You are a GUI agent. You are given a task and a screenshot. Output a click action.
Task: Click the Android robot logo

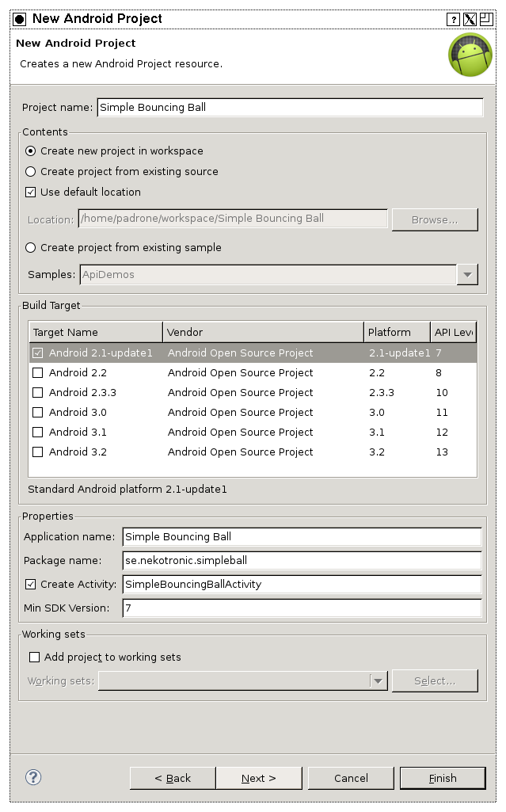point(470,55)
